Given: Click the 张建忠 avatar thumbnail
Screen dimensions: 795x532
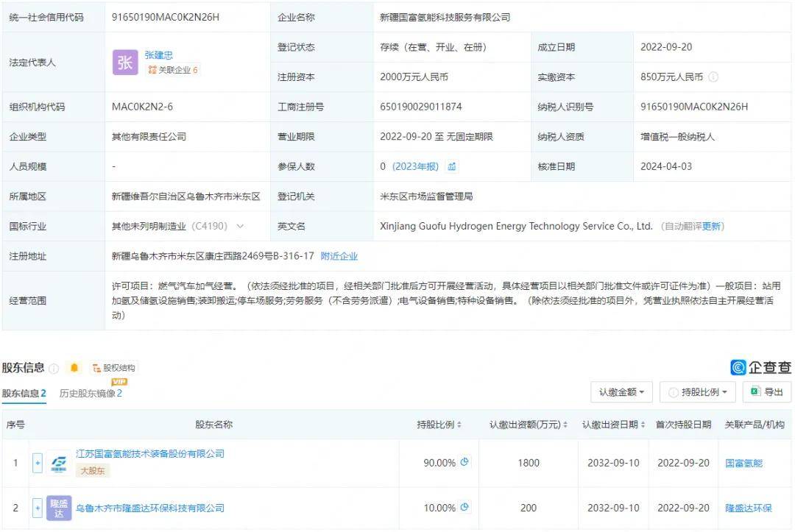Looking at the screenshot, I should pyautogui.click(x=125, y=63).
